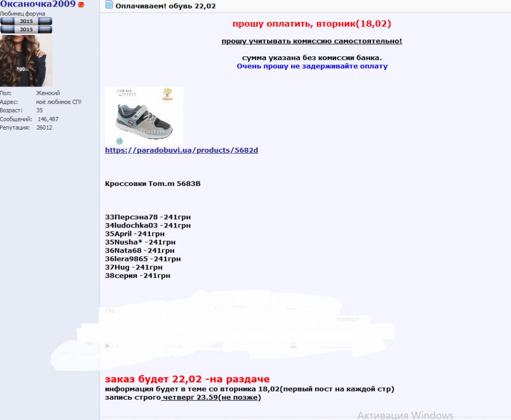The width and height of the screenshot is (511, 420).
Task: Click the second 2015 award badge
Action: tap(26, 30)
